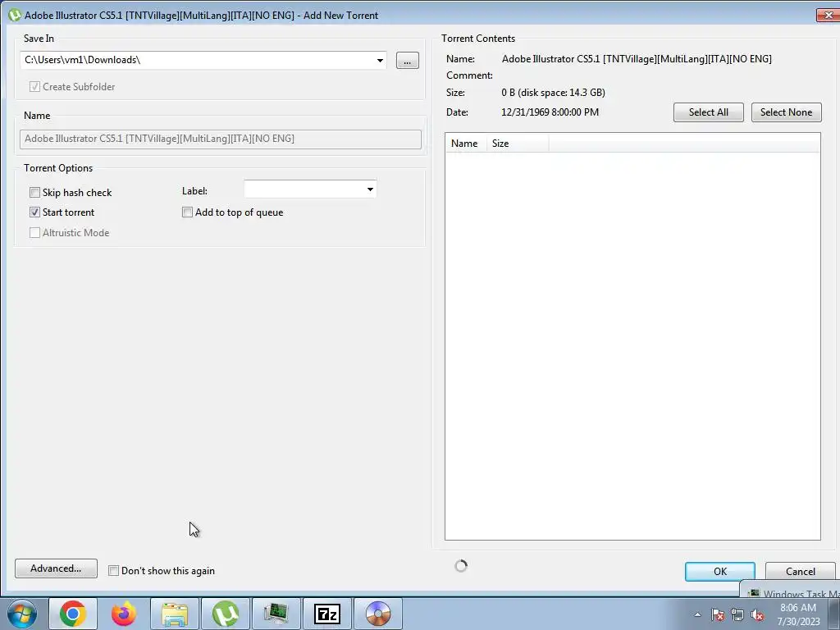840x630 pixels.
Task: Open Google Chrome from the taskbar
Action: click(x=73, y=614)
